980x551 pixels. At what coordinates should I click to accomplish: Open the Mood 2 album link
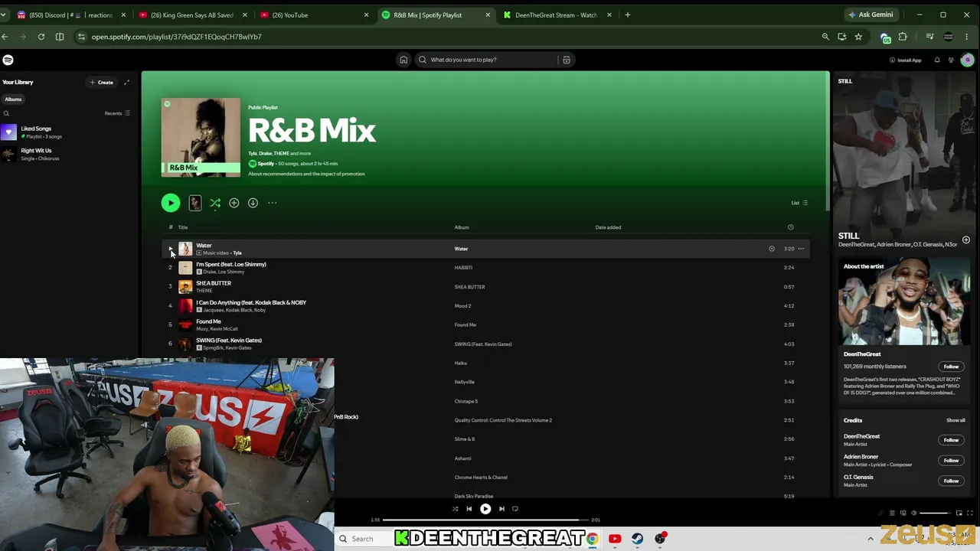click(x=462, y=306)
